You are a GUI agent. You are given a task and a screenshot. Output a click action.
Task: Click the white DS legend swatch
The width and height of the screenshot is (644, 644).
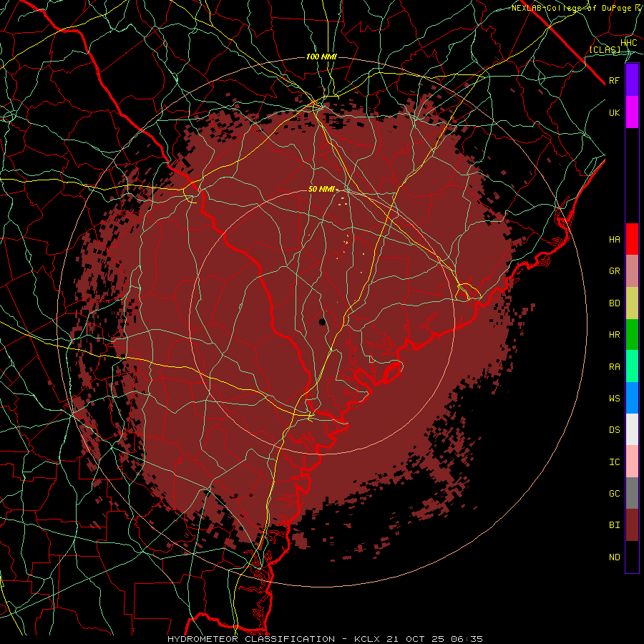(x=632, y=429)
